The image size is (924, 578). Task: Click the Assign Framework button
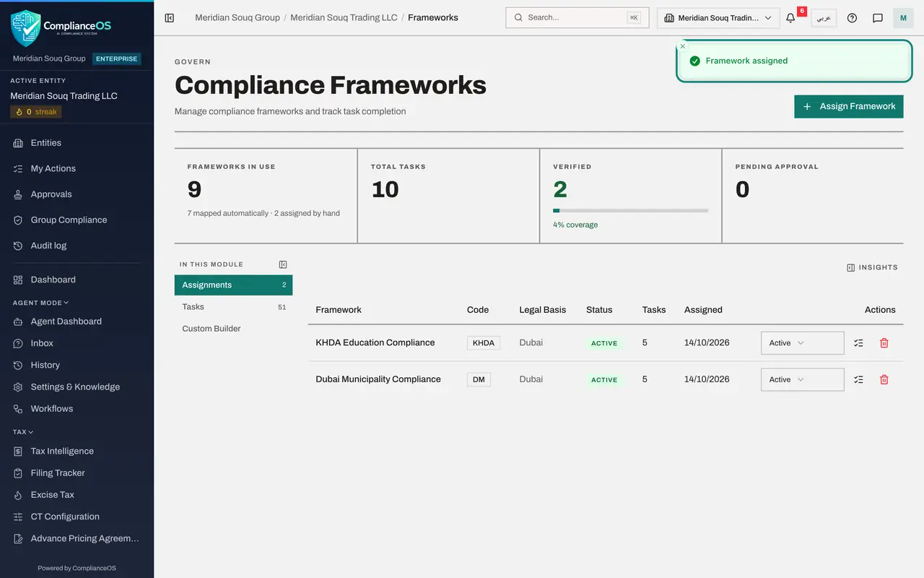tap(849, 106)
